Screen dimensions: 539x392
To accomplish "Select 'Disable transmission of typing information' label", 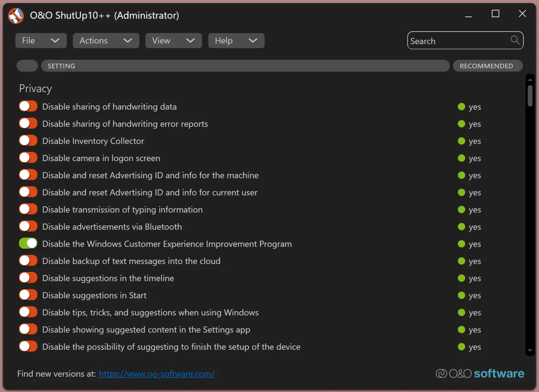I will (x=122, y=210).
